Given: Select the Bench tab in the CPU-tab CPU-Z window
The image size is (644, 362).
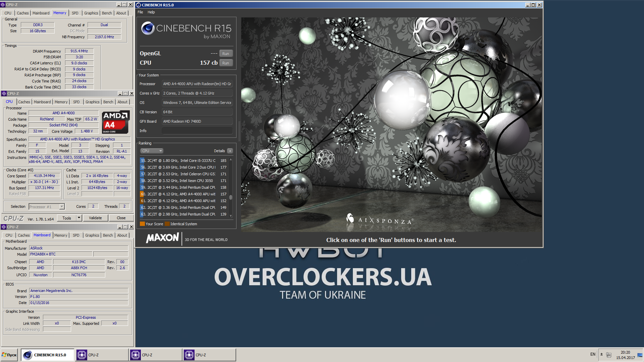Looking at the screenshot, I should [108, 102].
